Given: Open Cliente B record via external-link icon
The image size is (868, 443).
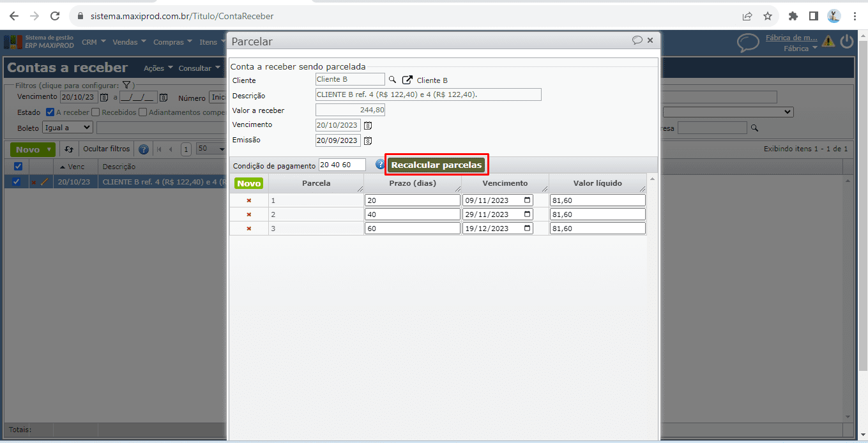Looking at the screenshot, I should click(x=407, y=80).
